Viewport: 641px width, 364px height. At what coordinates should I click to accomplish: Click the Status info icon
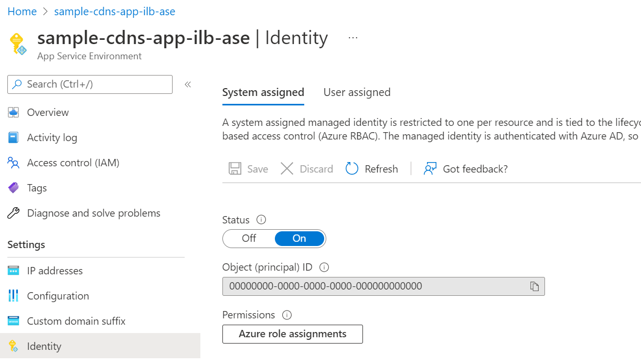click(261, 220)
